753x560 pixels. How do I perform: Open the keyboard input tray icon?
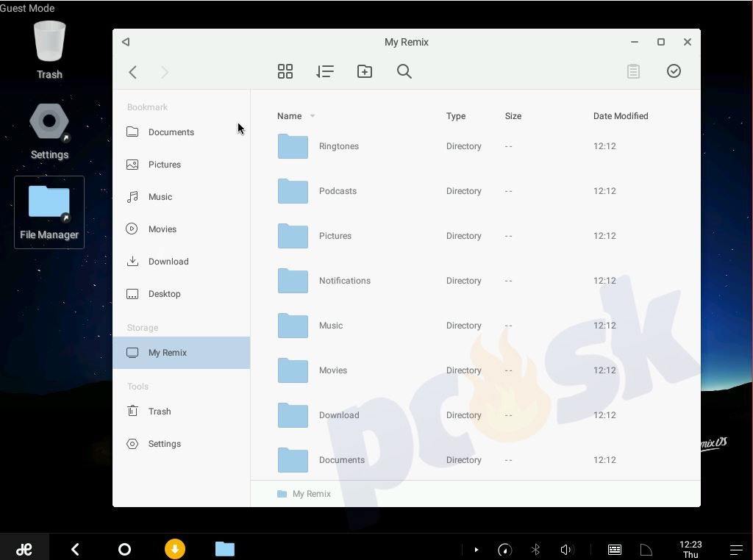coord(615,550)
